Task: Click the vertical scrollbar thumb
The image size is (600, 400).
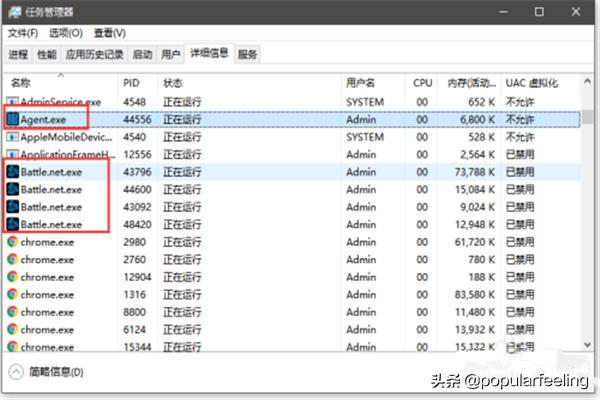Action: [x=587, y=117]
